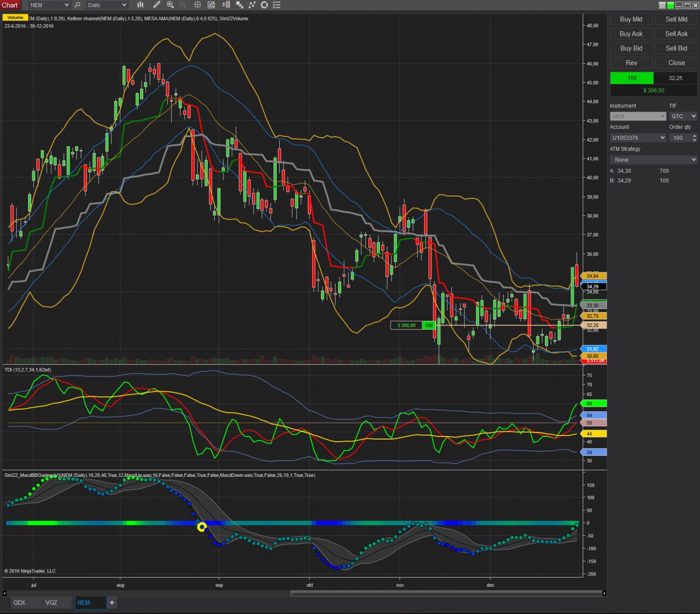This screenshot has width=700, height=614.
Task: Click the zoom in magnifier icon
Action: click(170, 5)
